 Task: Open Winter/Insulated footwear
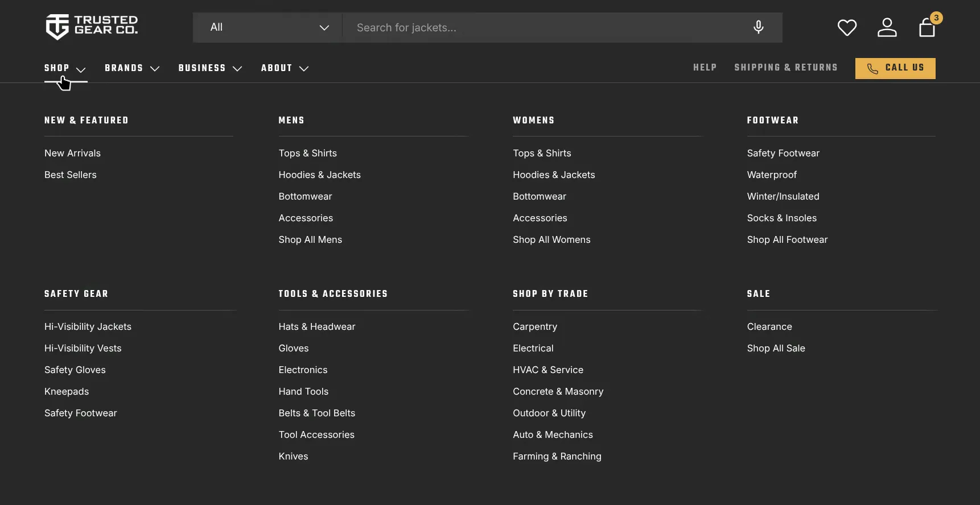[783, 196]
